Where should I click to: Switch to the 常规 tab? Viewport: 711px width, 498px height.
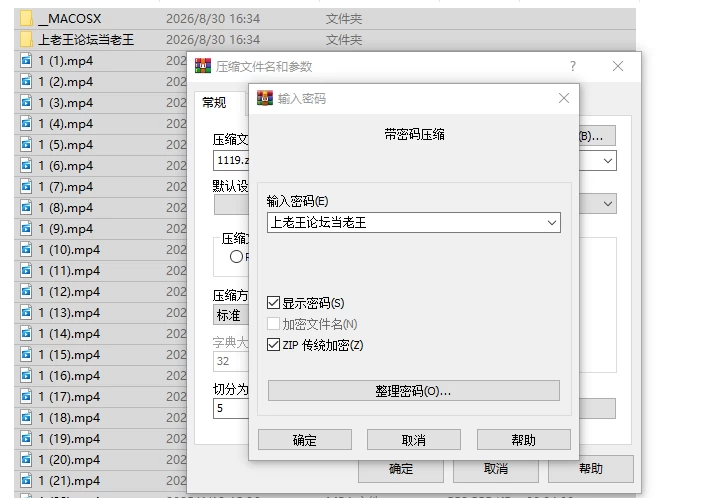214,103
